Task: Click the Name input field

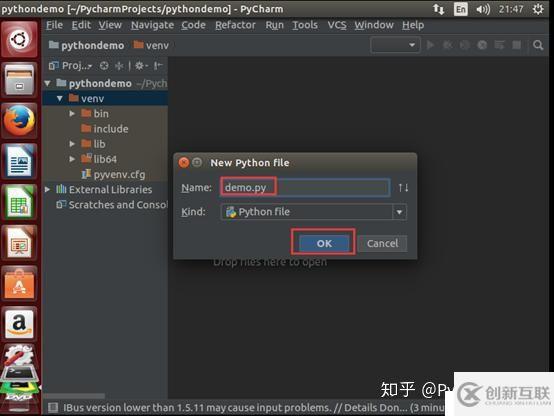Action: (x=305, y=187)
